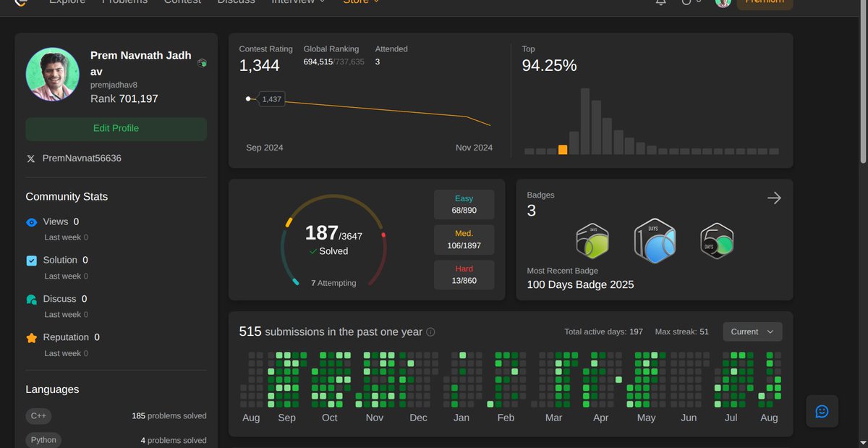Select the Hard 13/860 difficulty box
The image size is (868, 448).
pyautogui.click(x=464, y=274)
